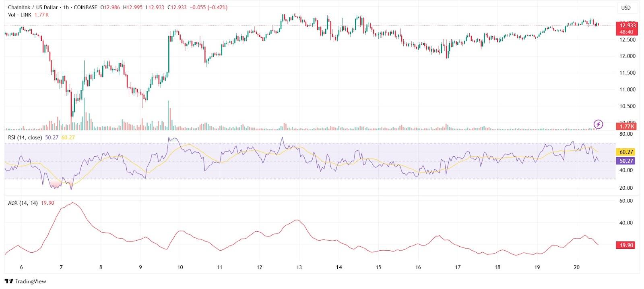644x289 pixels.
Task: Click the 11.500 price axis label
Action: point(627,73)
